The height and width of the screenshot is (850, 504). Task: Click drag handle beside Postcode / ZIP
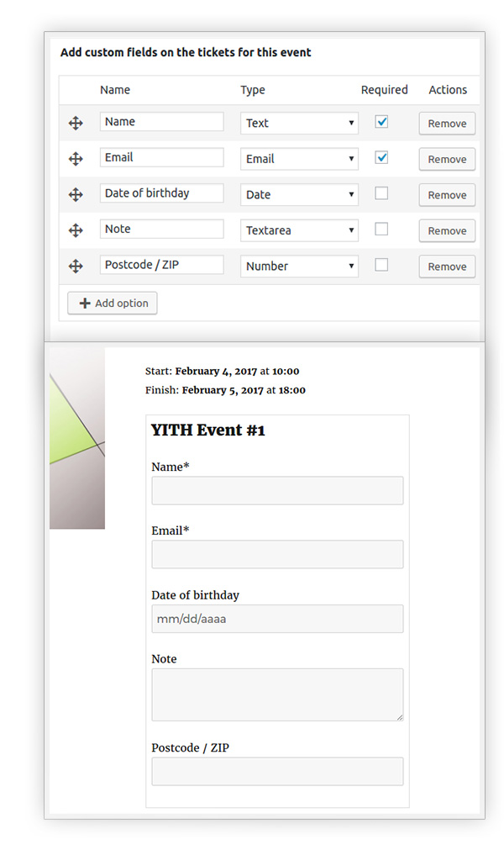(76, 267)
